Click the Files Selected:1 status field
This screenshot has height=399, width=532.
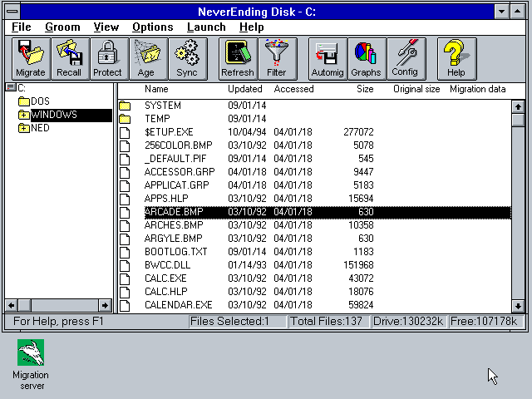click(x=237, y=322)
